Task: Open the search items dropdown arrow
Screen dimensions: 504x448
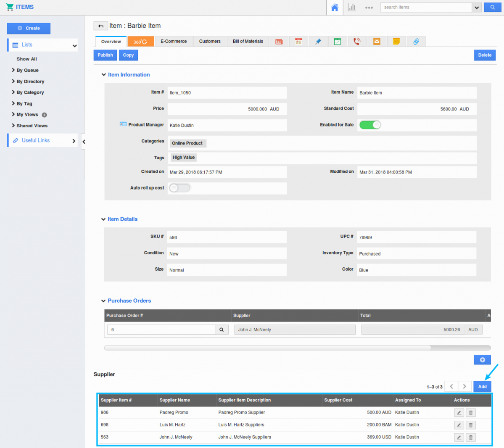Action: (477, 8)
